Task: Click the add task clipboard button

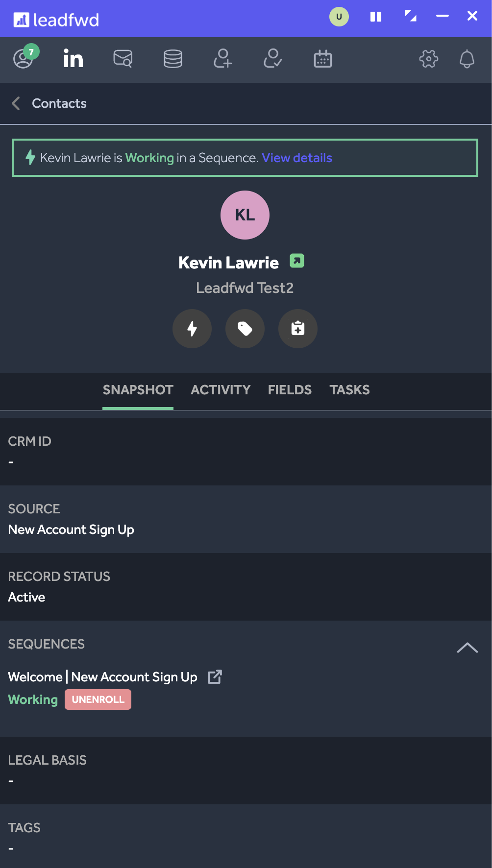Action: click(298, 329)
